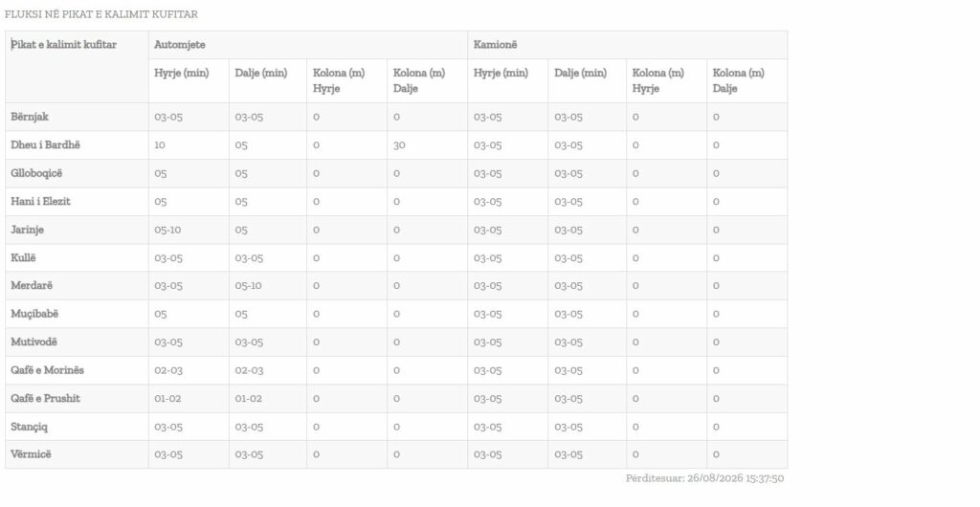Viewport: 980px width, 507px height.
Task: Click the Mutivodë row name
Action: 33,342
